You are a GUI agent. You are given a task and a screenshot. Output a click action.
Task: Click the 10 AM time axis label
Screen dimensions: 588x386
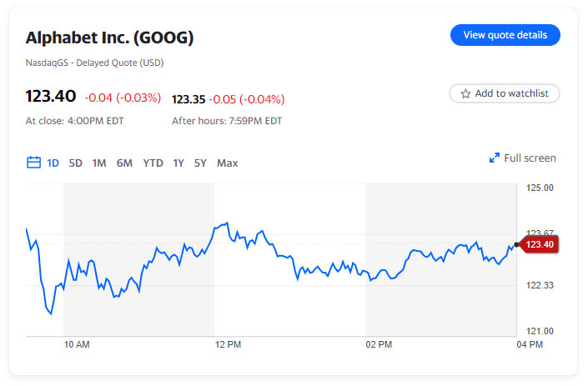pos(77,344)
